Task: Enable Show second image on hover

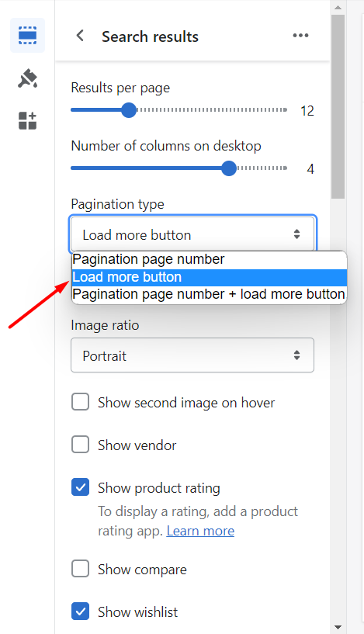Action: (x=81, y=402)
